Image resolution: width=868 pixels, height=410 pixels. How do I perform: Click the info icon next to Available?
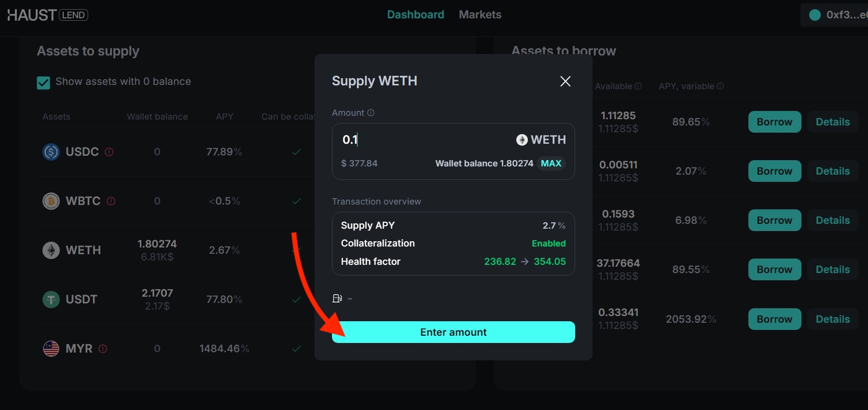pos(638,86)
